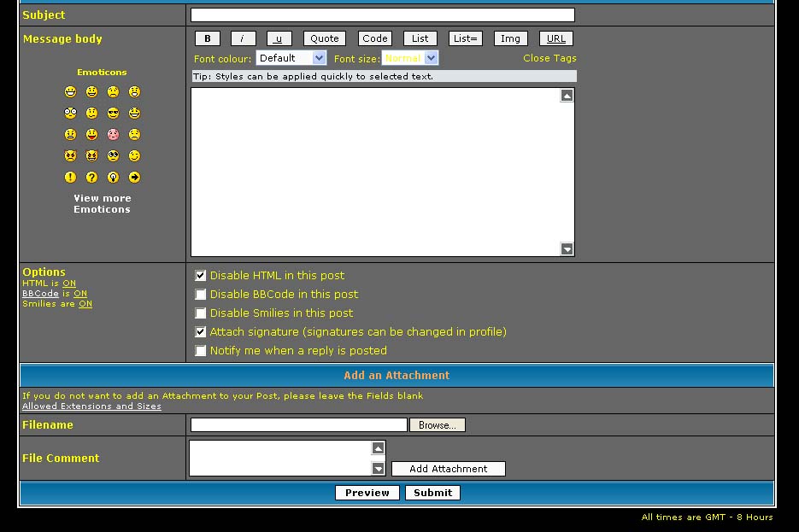The height and width of the screenshot is (532, 799).
Task: Insert the pink Embarrassed emoticon
Action: [x=113, y=134]
